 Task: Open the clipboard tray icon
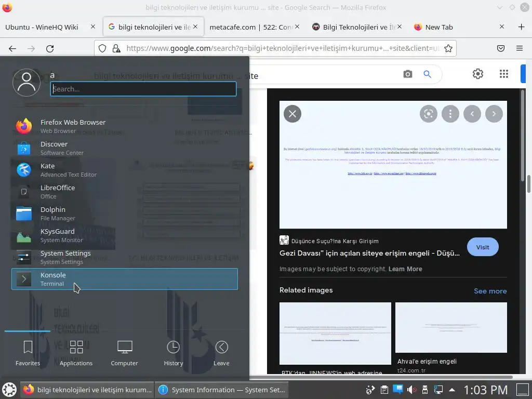pos(384,390)
